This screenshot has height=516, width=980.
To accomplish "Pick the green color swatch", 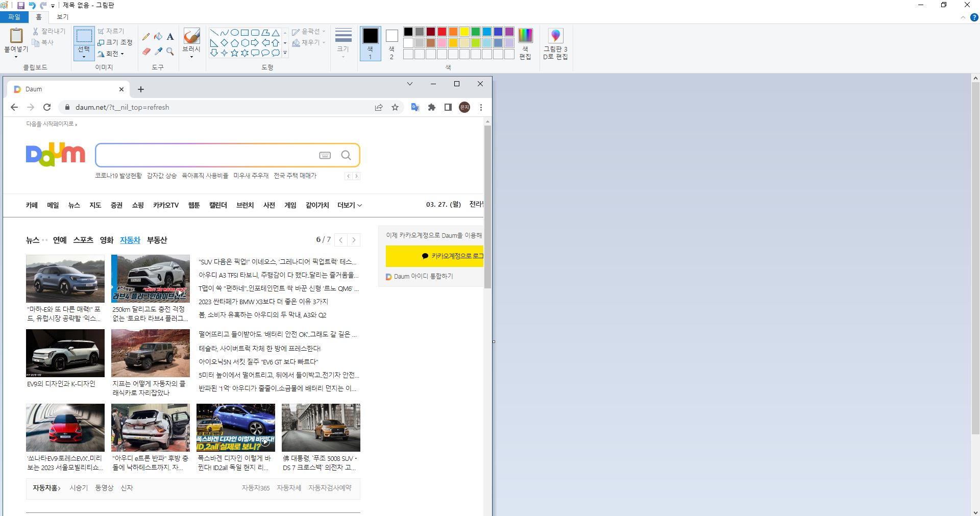I will [476, 32].
